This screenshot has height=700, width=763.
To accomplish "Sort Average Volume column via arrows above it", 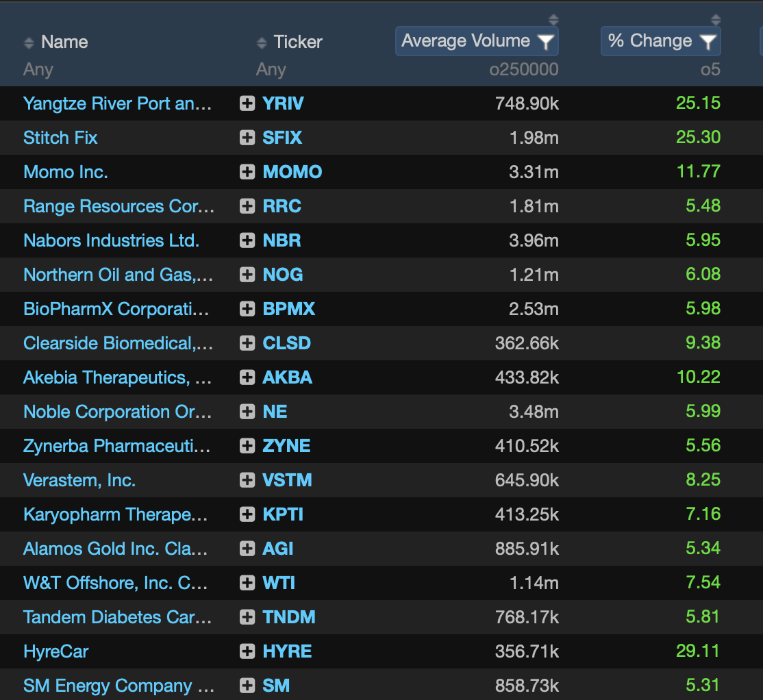I will pyautogui.click(x=553, y=20).
